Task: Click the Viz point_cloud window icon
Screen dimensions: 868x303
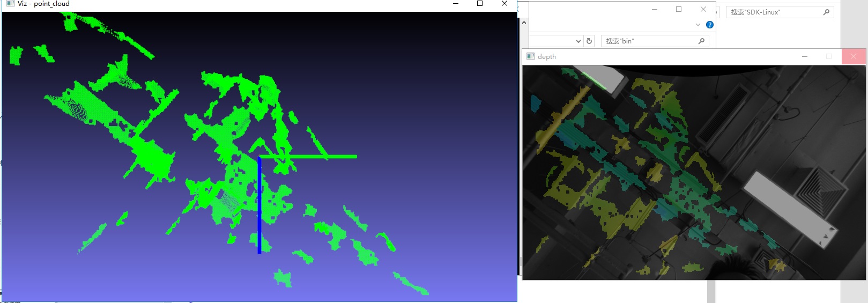Action: [x=10, y=3]
